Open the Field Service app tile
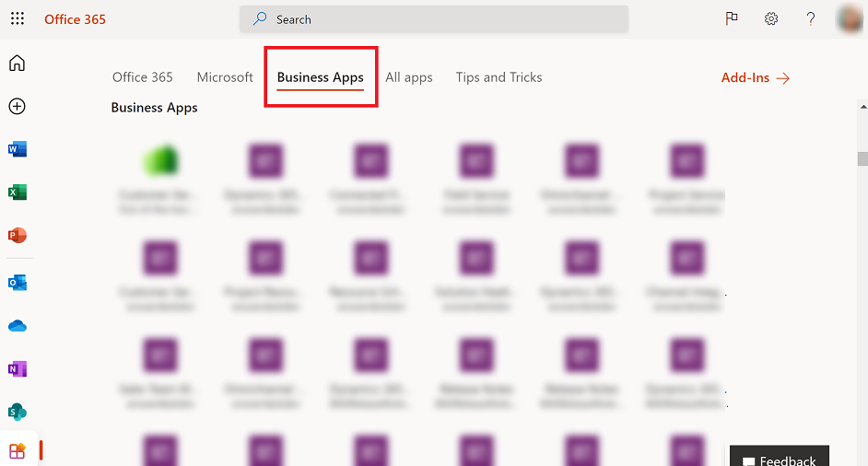Viewport: 868px width, 466px height. [x=476, y=179]
